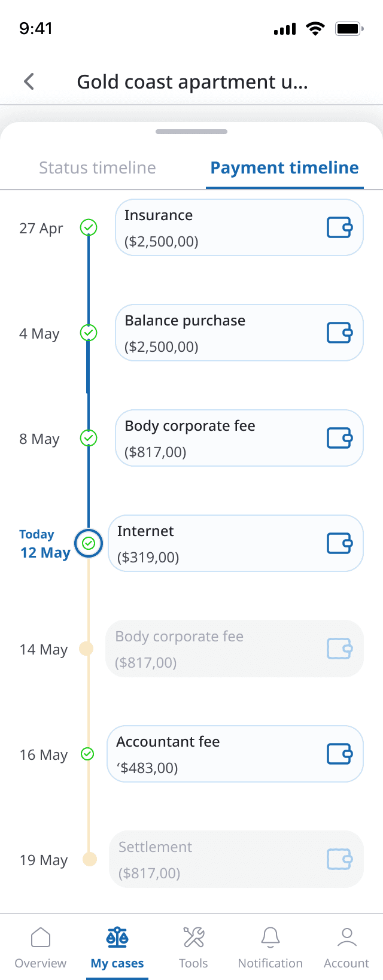Open Notification bell in bottom bar
Viewport: 383px width, 980px height.
[x=270, y=948]
